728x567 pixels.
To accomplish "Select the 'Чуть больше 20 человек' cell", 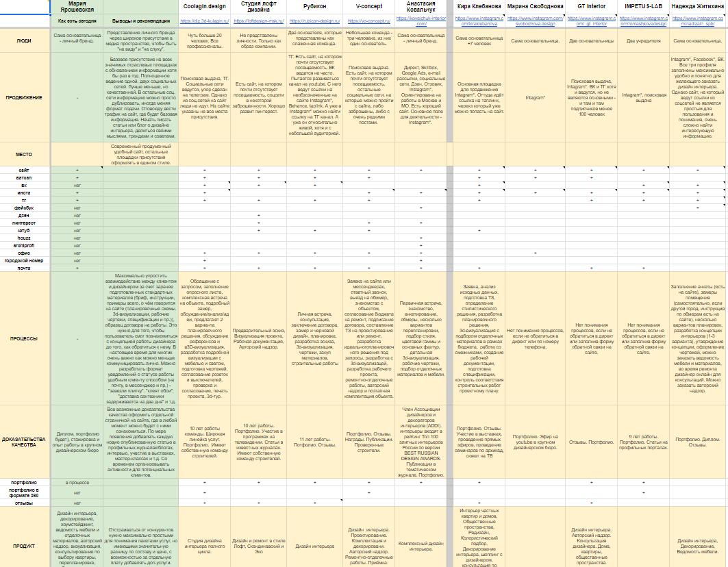I will click(x=204, y=41).
